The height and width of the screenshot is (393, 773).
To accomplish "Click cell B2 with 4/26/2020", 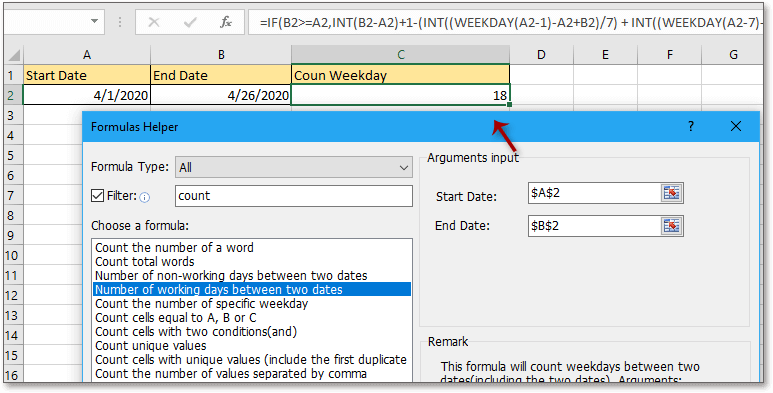I will coord(221,95).
